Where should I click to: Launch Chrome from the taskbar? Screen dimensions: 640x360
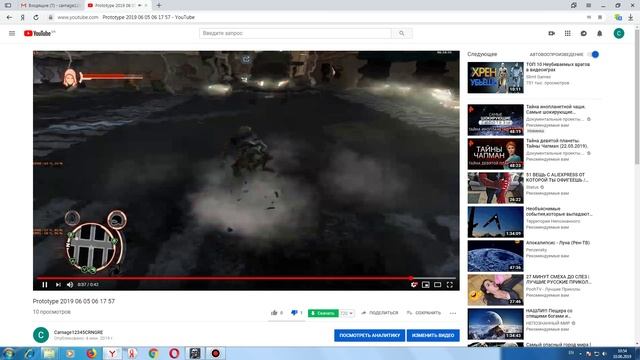[x=153, y=353]
